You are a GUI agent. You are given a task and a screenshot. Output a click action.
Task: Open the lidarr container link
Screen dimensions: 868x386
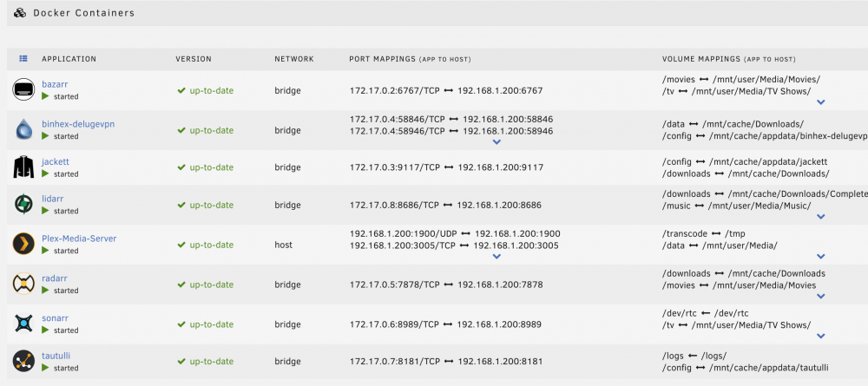tap(53, 199)
